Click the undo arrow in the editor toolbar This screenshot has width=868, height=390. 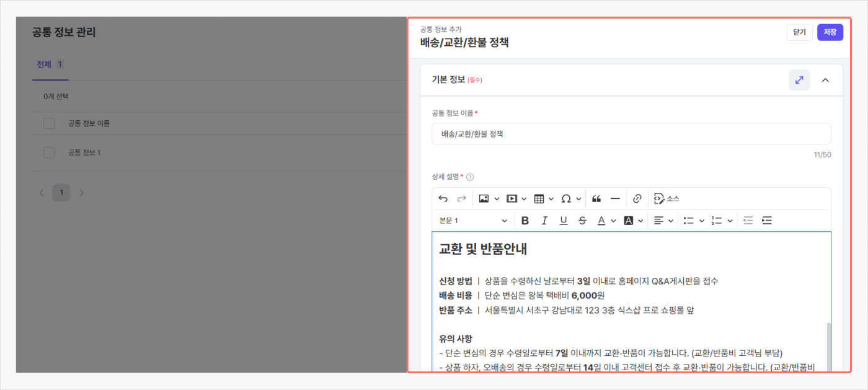pos(443,199)
